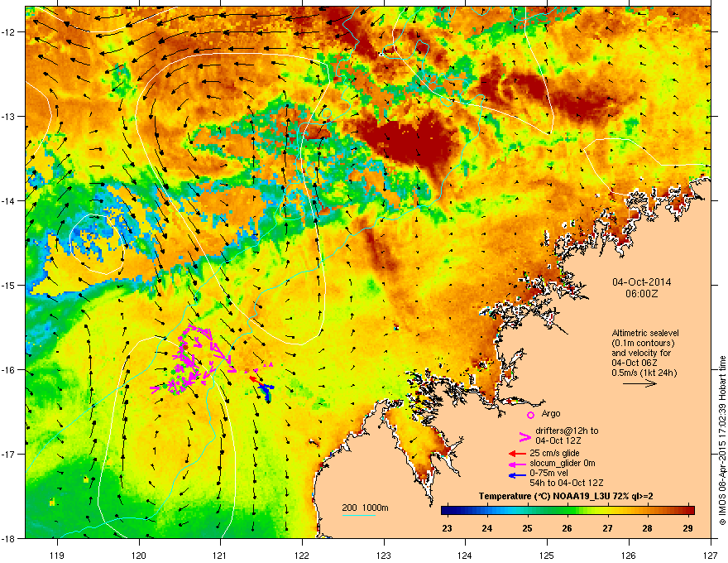Click the '04-Oct 06Z' caption line
Image resolution: width=728 pixels, height=563 pixels.
tap(635, 363)
